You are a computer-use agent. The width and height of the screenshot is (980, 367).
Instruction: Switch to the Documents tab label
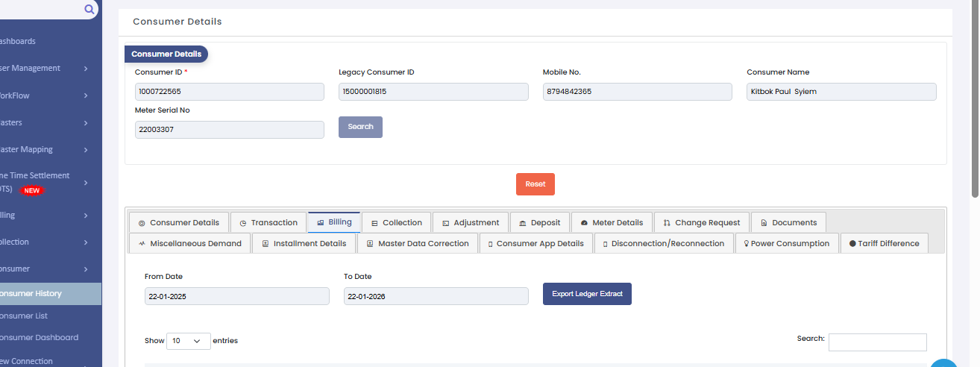pyautogui.click(x=794, y=222)
